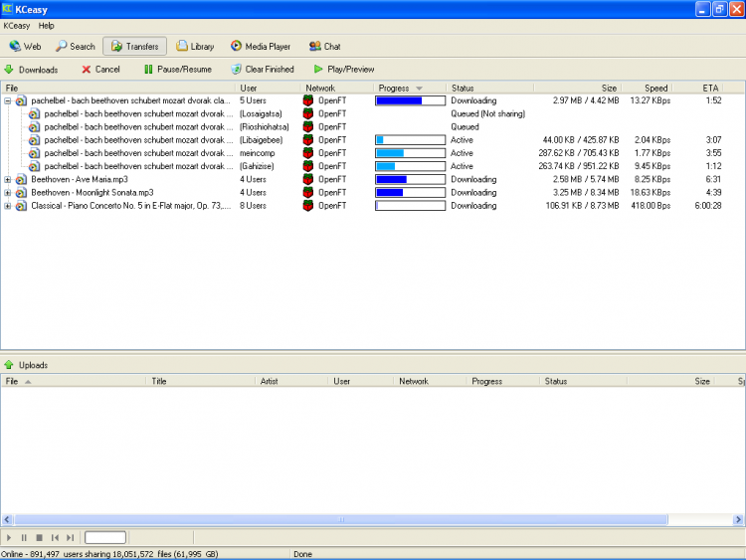The width and height of the screenshot is (746, 560).
Task: Switch to the Search tab
Action: 76,46
